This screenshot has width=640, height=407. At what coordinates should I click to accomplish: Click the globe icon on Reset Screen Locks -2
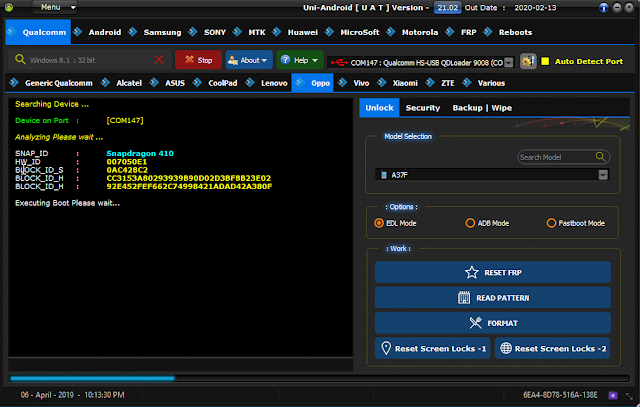click(506, 348)
